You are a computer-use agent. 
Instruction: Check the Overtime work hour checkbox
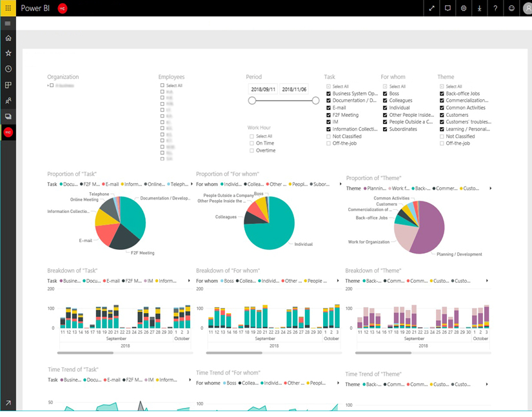[252, 150]
